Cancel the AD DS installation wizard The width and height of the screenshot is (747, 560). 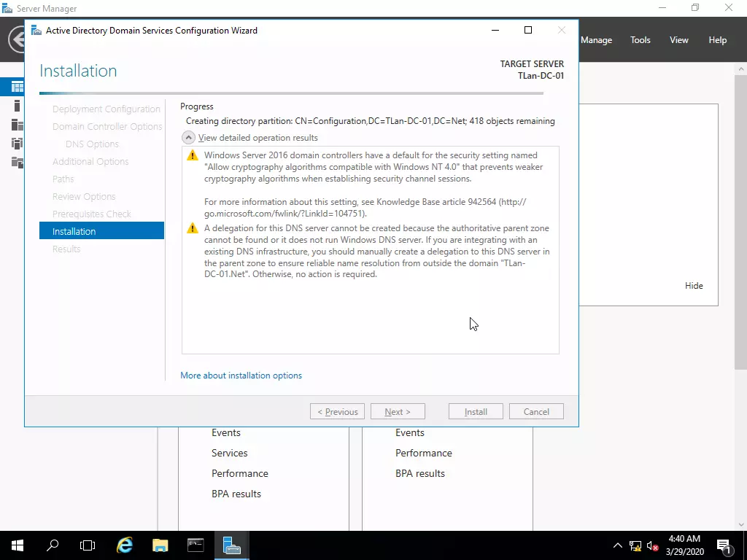point(536,411)
